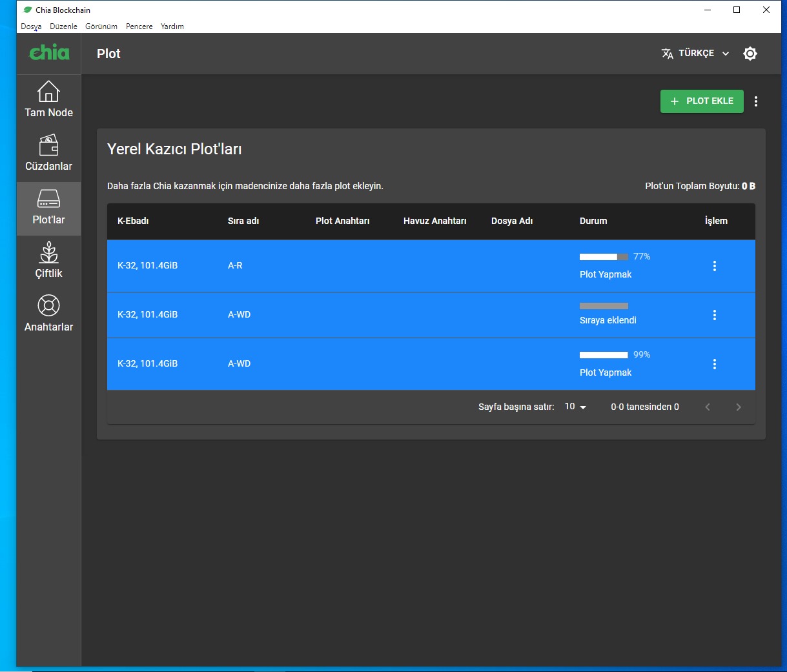Click the Chia Blockchain title bar icon
Image resolution: width=787 pixels, height=672 pixels.
pos(27,10)
